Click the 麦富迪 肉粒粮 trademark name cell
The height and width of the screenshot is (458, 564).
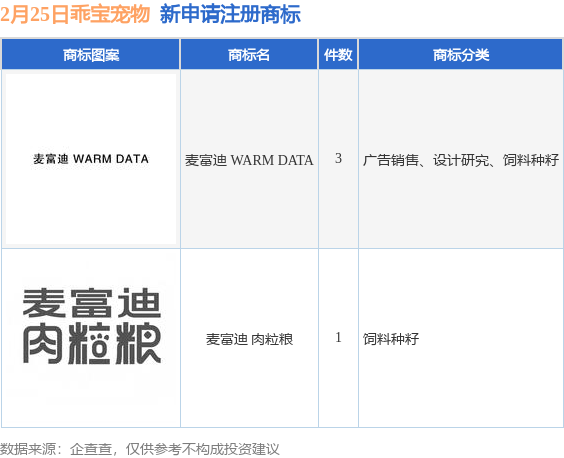pyautogui.click(x=249, y=339)
